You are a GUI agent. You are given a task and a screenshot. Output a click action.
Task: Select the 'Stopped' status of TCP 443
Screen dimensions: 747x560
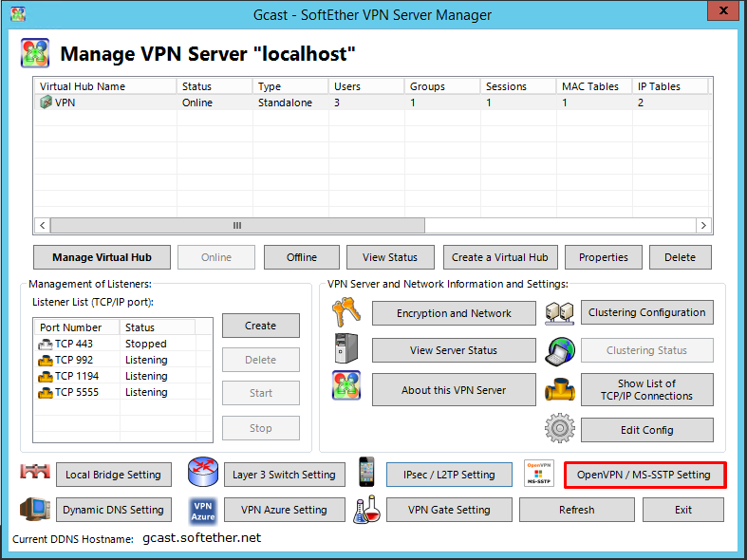(146, 344)
